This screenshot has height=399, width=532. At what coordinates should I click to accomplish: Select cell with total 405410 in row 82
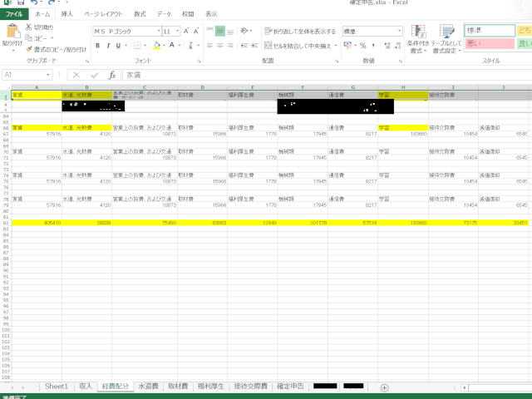click(37, 223)
